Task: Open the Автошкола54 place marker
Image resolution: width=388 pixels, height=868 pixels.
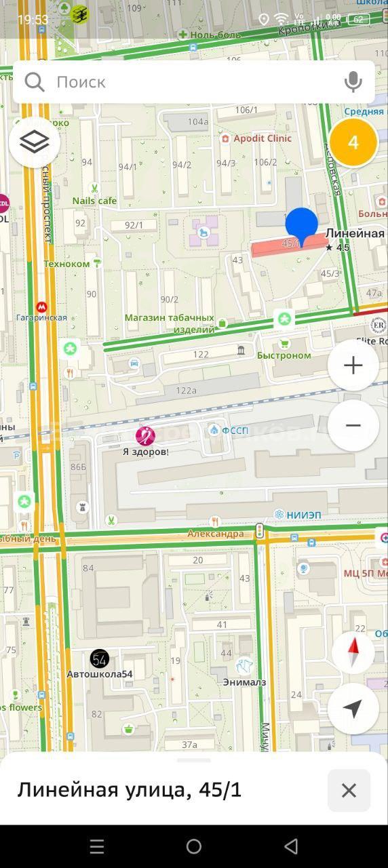Action: [x=100, y=658]
